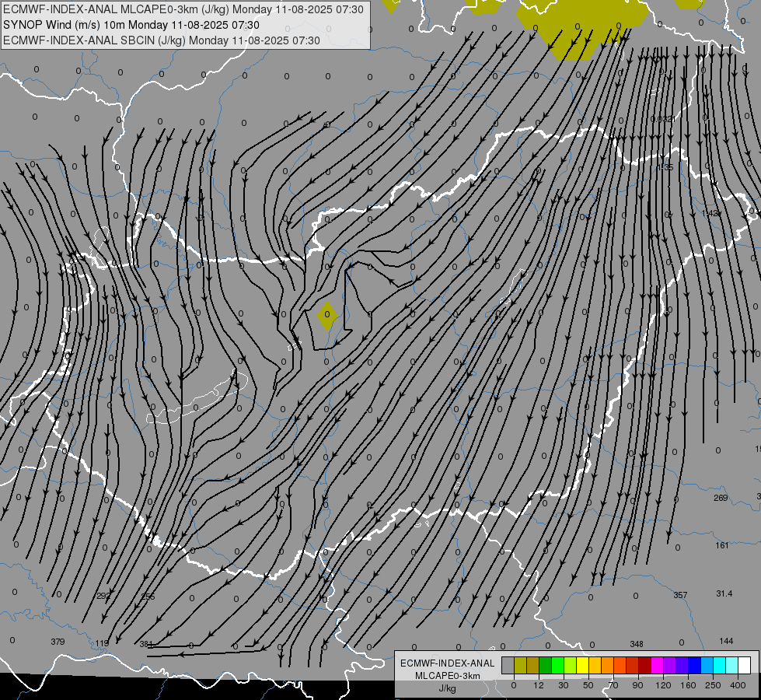This screenshot has height=700, width=761.
Task: Select the dark gold swatch before 12
Action: (x=533, y=665)
